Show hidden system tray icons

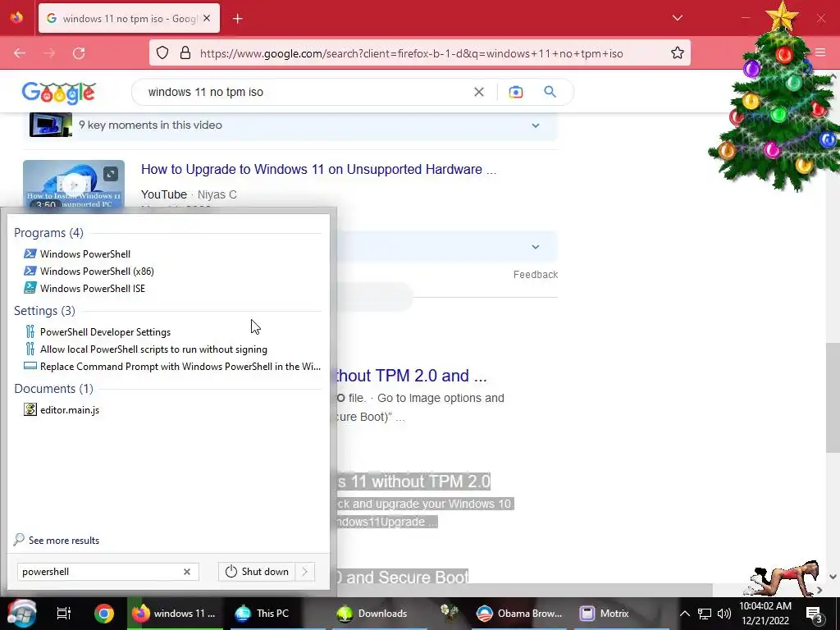pyautogui.click(x=685, y=614)
